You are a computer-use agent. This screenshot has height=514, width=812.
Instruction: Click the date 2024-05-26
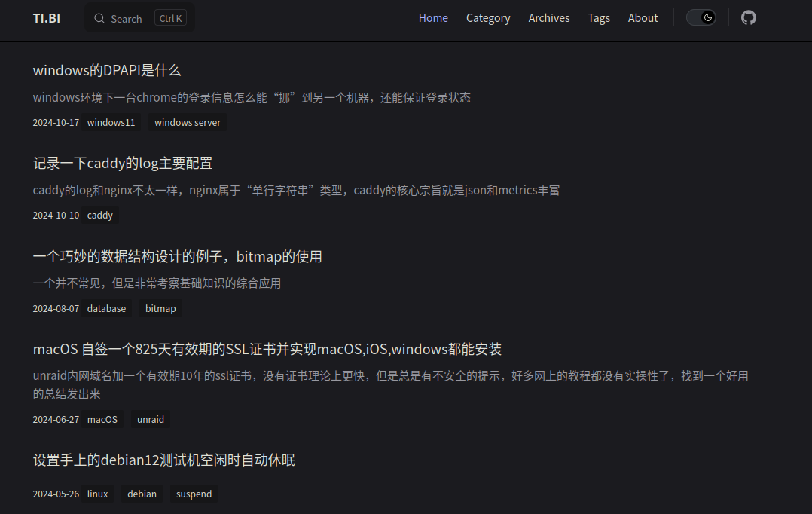coord(56,494)
